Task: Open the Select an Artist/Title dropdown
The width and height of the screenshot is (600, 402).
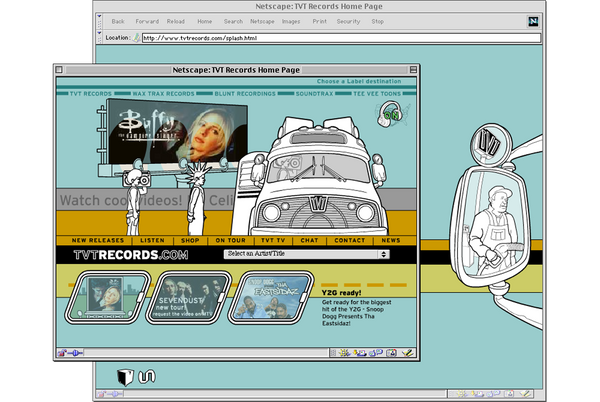Action: click(306, 255)
